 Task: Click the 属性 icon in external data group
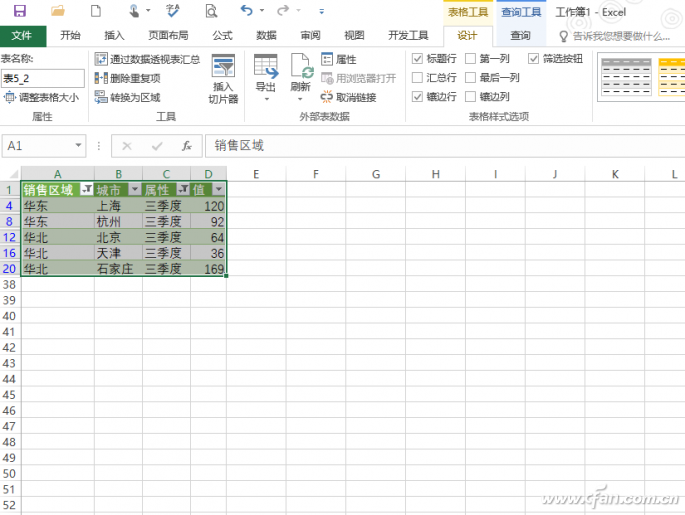tap(327, 59)
